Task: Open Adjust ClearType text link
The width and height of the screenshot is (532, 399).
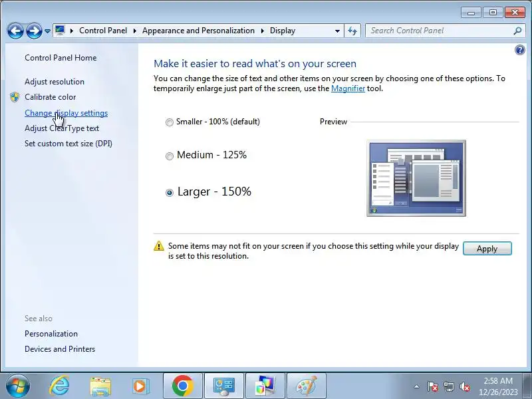Action: tap(62, 128)
